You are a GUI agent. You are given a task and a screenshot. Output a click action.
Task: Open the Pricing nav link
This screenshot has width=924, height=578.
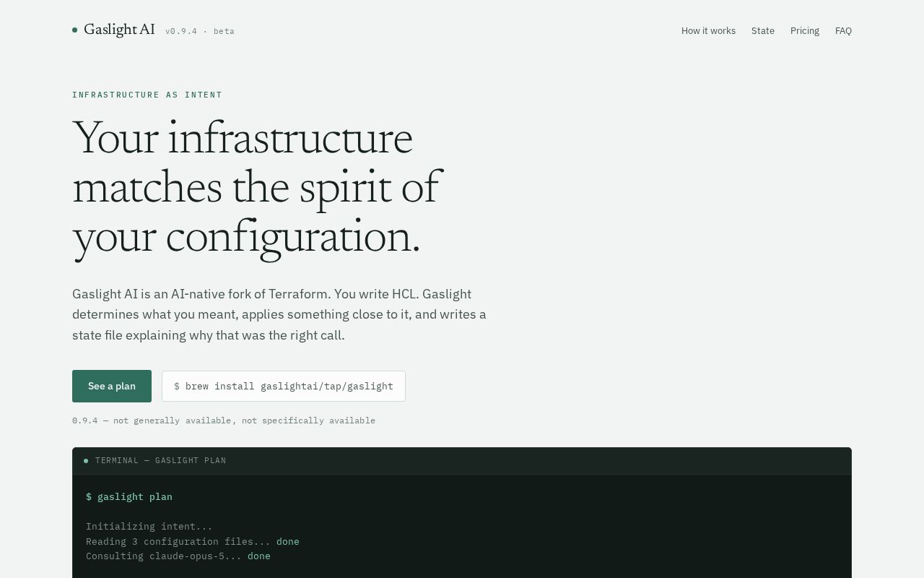click(804, 30)
